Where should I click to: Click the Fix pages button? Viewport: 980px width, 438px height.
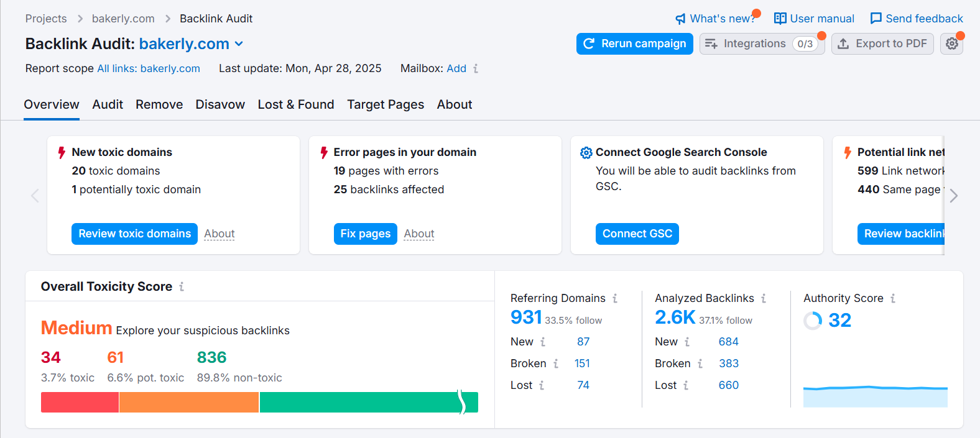366,234
